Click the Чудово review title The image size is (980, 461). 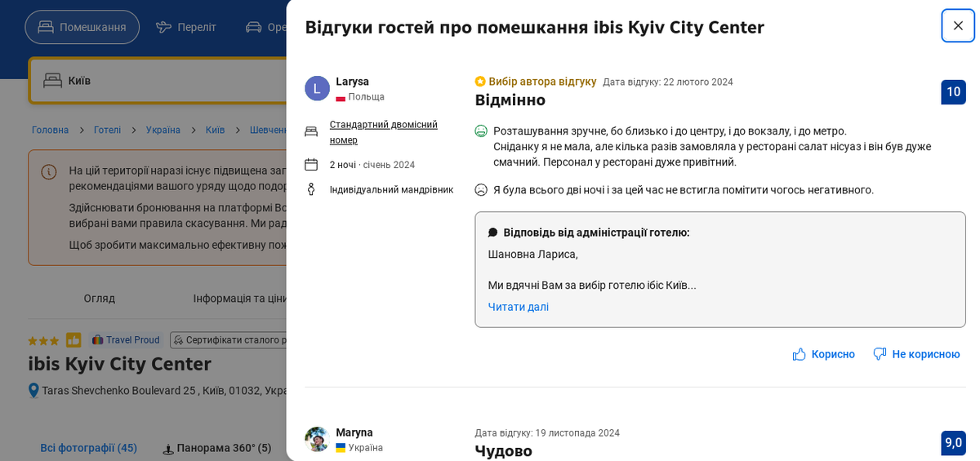(504, 450)
